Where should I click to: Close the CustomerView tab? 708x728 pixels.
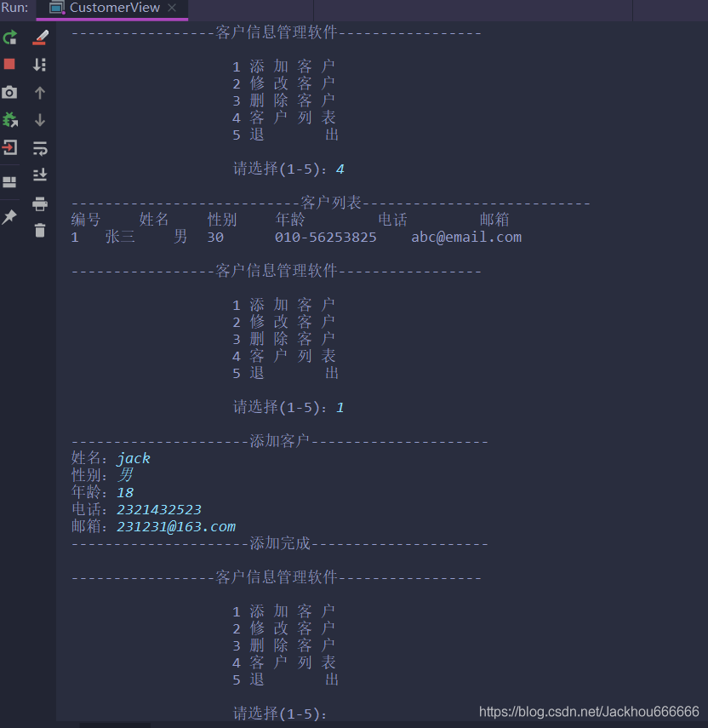pyautogui.click(x=172, y=8)
